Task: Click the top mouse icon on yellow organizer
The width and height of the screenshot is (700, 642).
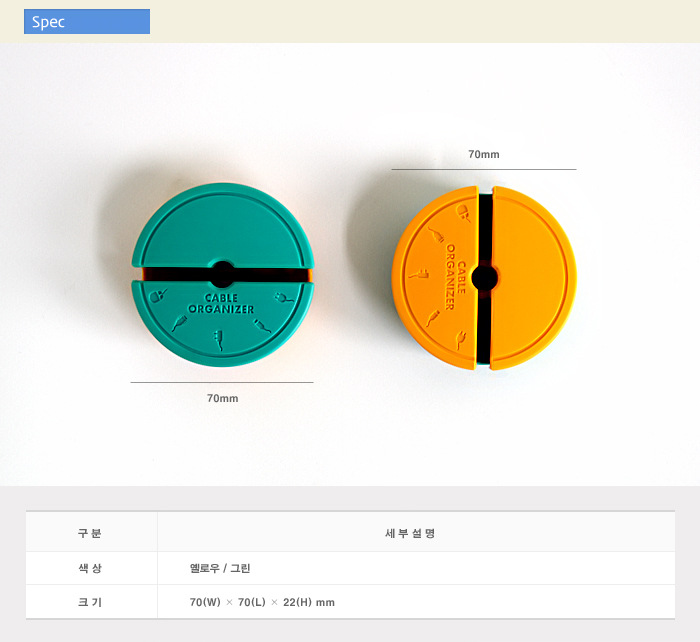Action: click(x=464, y=213)
